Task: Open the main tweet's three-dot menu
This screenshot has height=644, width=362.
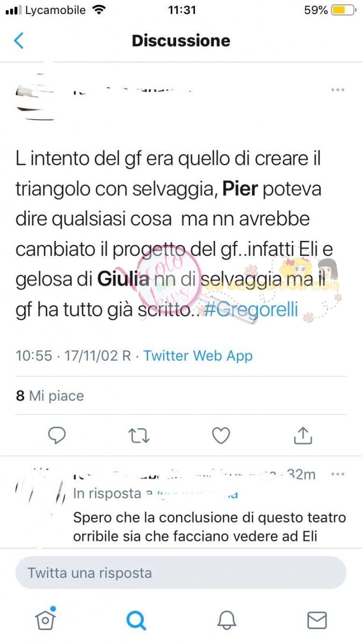Action: click(337, 90)
